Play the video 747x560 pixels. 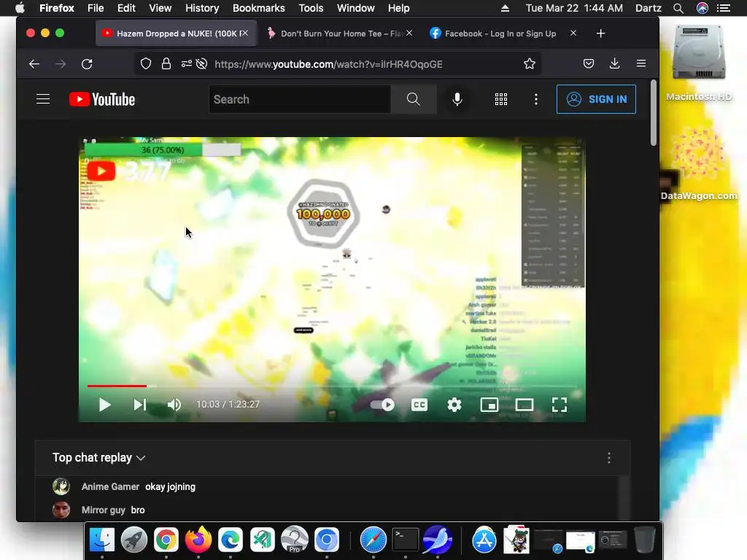pyautogui.click(x=105, y=405)
